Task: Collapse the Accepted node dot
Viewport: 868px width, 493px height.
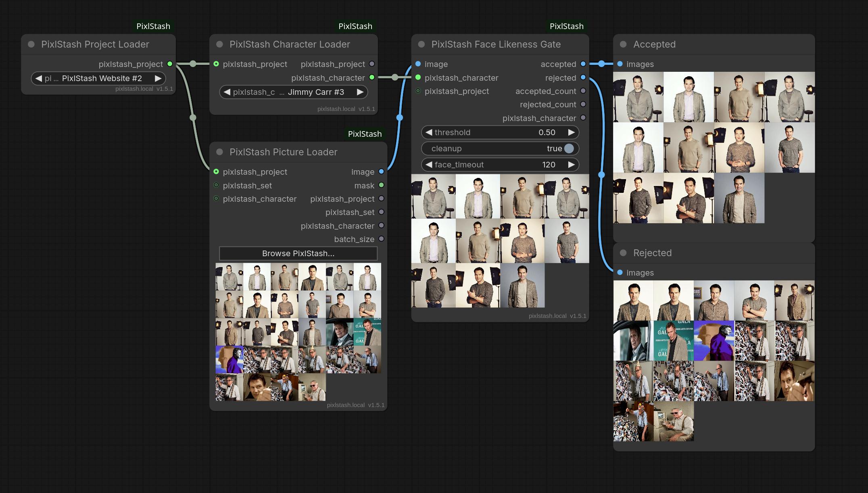Action: pos(623,44)
